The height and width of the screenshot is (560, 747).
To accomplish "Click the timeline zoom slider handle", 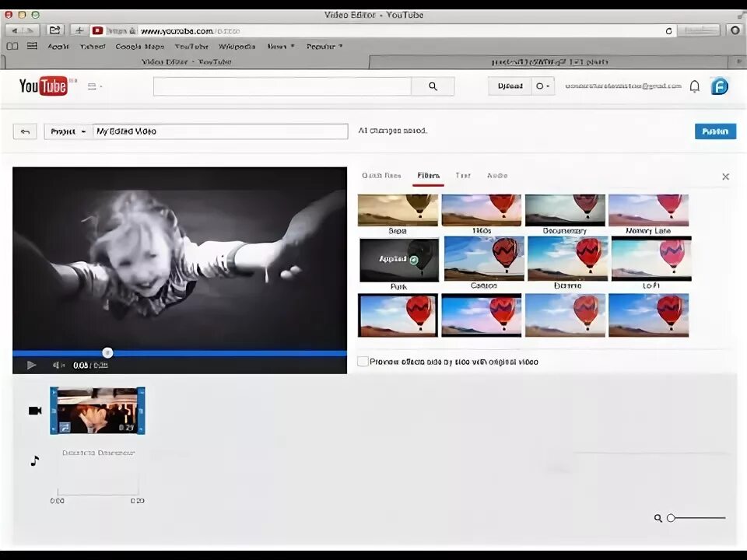I will [x=671, y=518].
